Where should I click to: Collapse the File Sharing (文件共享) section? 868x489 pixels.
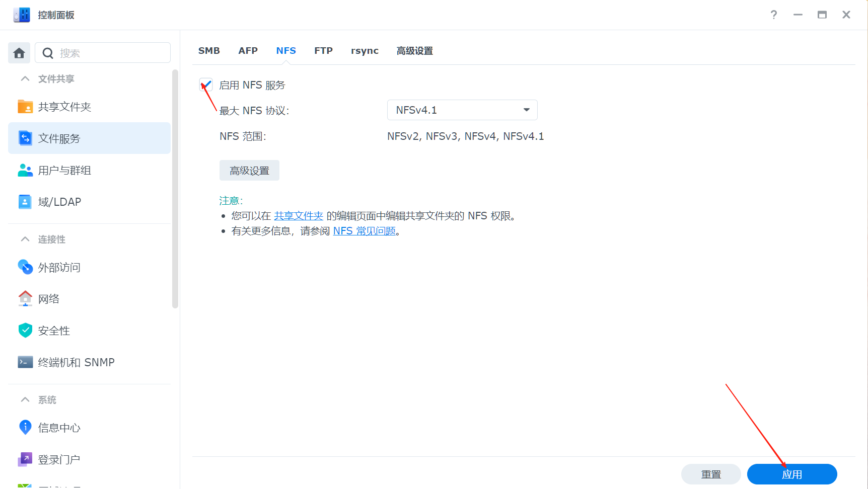25,78
